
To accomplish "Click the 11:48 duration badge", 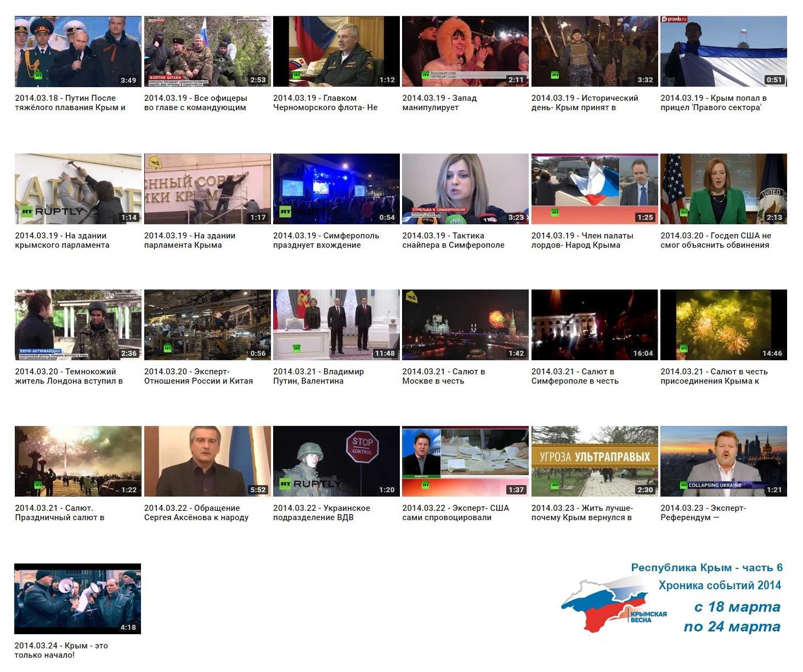I will (x=385, y=354).
